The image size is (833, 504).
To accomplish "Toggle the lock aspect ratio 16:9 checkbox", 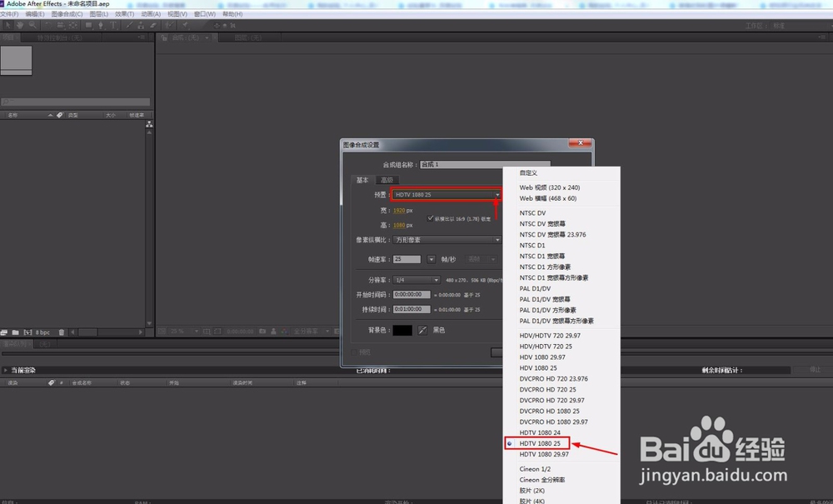I will click(431, 218).
